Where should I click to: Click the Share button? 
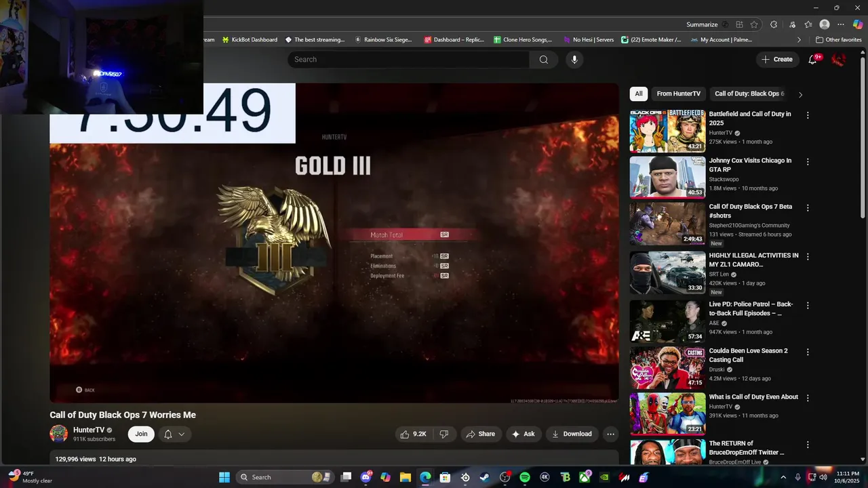tap(479, 434)
